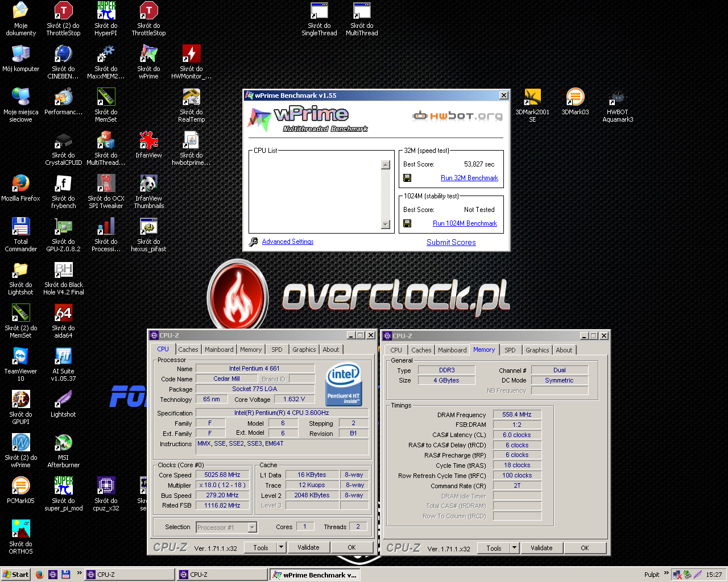Switch to Caches tab in left CPU-Z
Viewport: 728px width, 582px height.
coord(188,350)
